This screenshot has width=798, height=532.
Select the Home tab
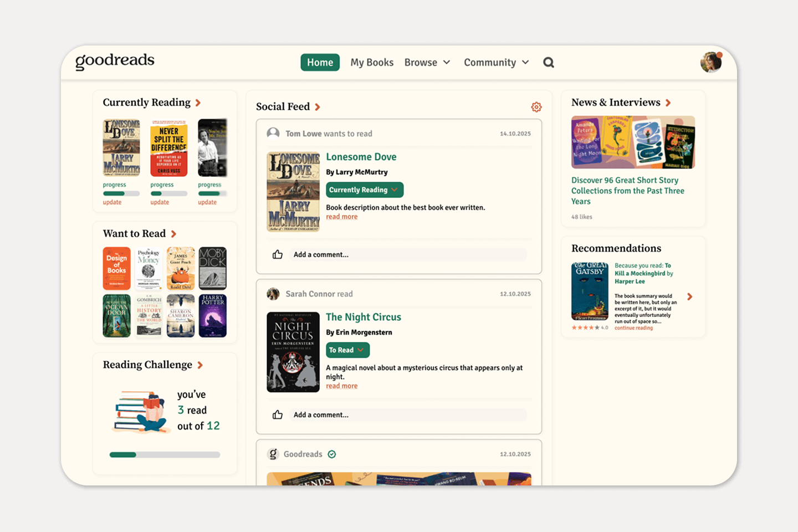point(320,63)
